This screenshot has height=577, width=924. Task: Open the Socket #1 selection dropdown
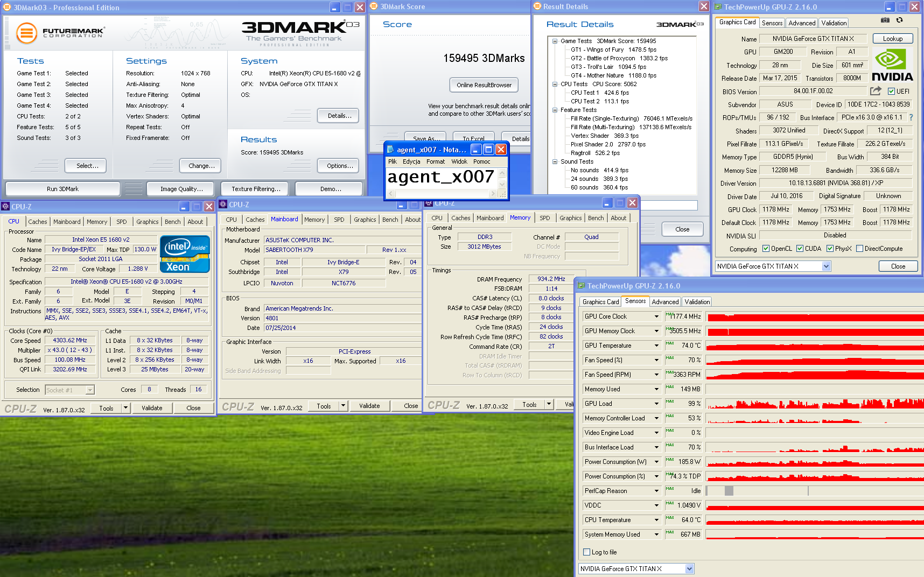pyautogui.click(x=90, y=390)
